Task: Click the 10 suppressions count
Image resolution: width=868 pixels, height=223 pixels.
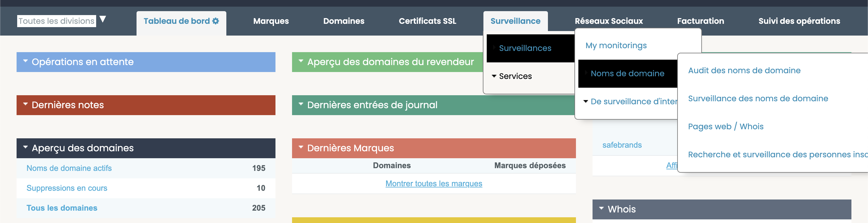Action: tap(261, 188)
